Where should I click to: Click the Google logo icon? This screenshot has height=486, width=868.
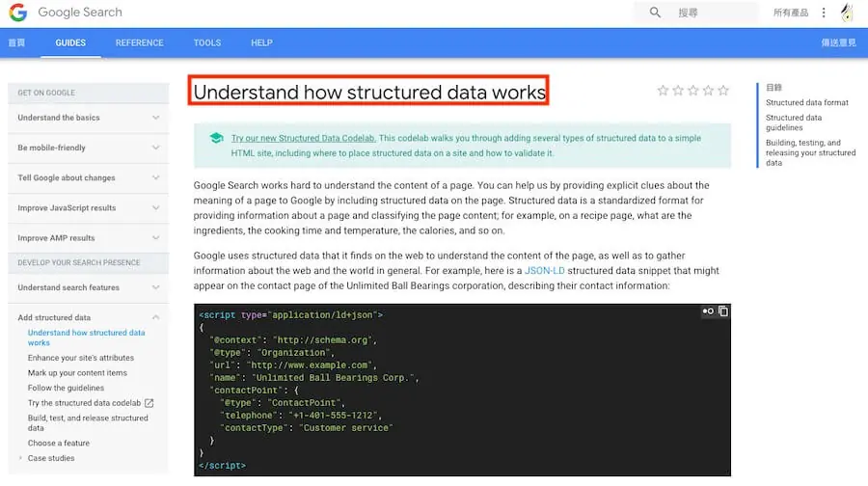coord(17,13)
